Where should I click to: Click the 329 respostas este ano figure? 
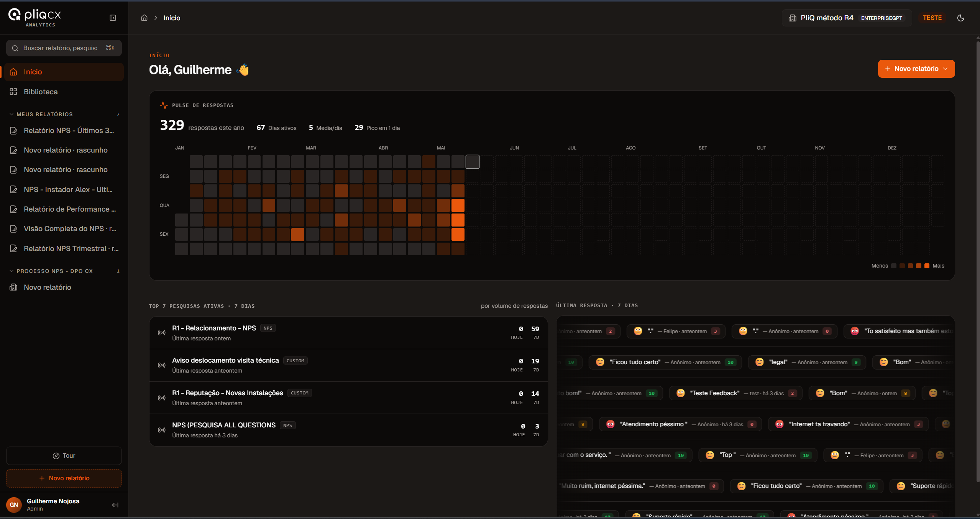click(x=202, y=126)
